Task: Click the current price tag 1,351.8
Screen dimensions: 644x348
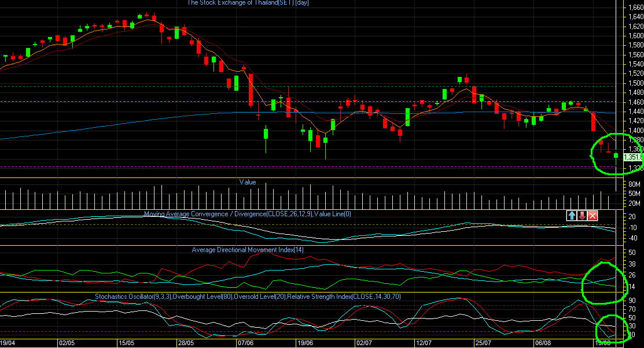Action: pos(633,157)
